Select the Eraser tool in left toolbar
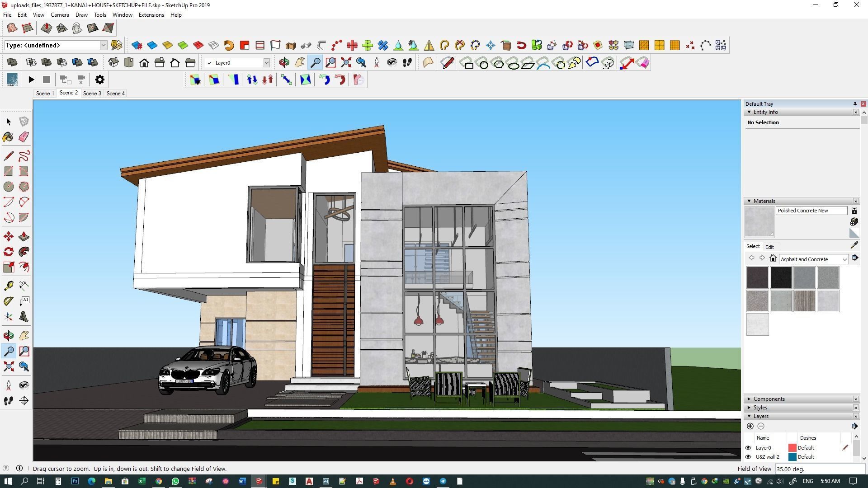Screen dimensions: 868x488 pos(24,137)
